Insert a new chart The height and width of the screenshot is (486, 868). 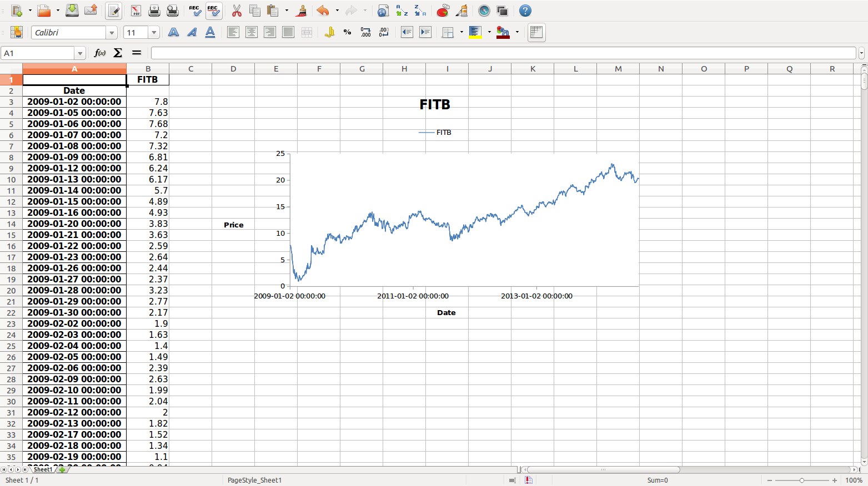pyautogui.click(x=443, y=11)
